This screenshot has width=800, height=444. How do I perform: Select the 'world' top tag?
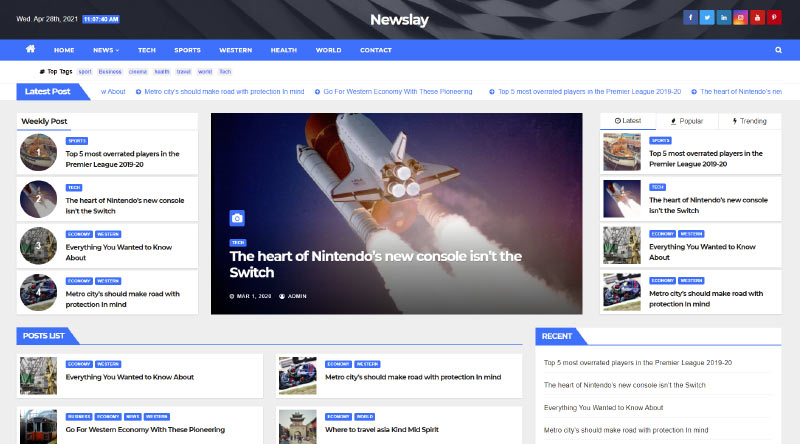coord(205,71)
